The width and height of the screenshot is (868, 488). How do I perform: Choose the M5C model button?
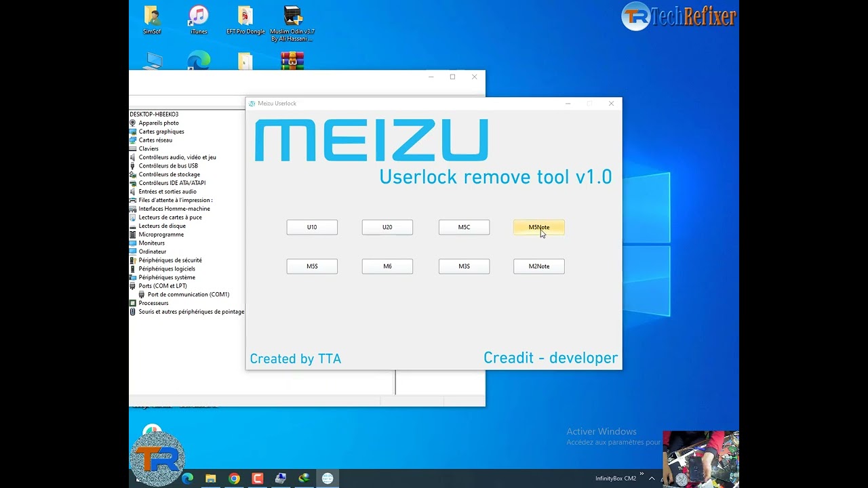pos(464,227)
